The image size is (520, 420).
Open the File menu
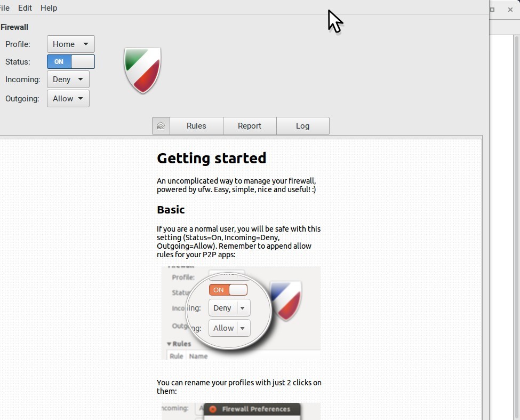coord(4,8)
